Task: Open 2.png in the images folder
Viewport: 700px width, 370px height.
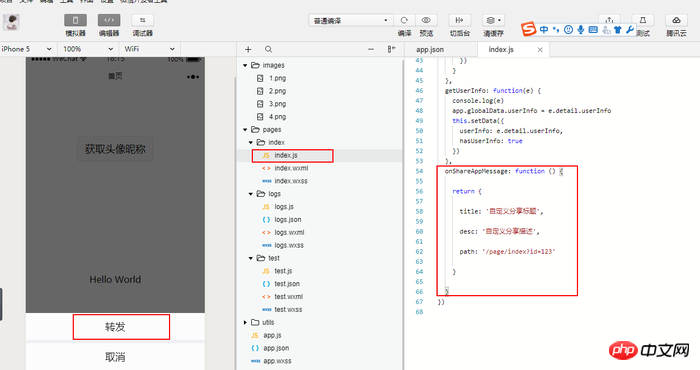Action: [277, 91]
